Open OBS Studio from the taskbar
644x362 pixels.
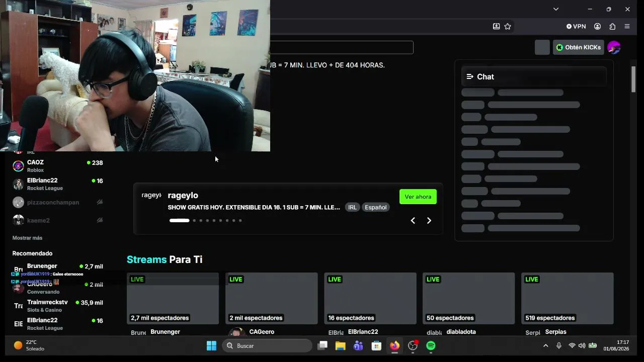413,345
